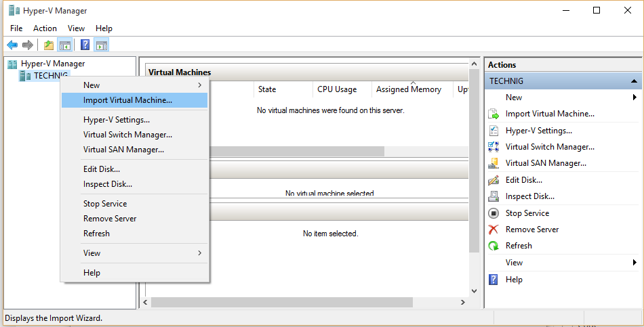Expand the New submenu arrow in Actions pane
This screenshot has width=644, height=327.
pos(635,97)
